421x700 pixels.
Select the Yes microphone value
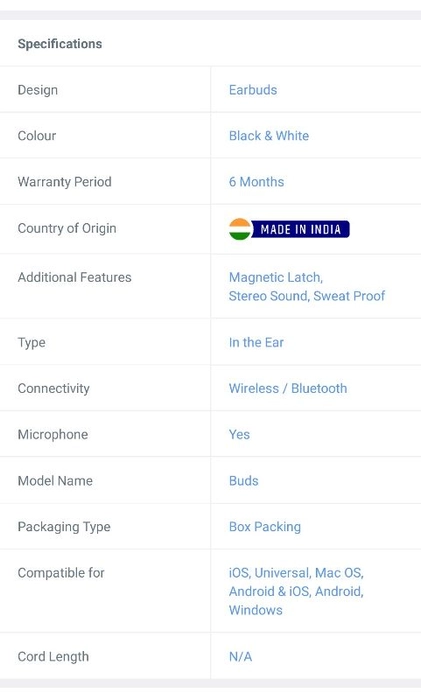239,434
